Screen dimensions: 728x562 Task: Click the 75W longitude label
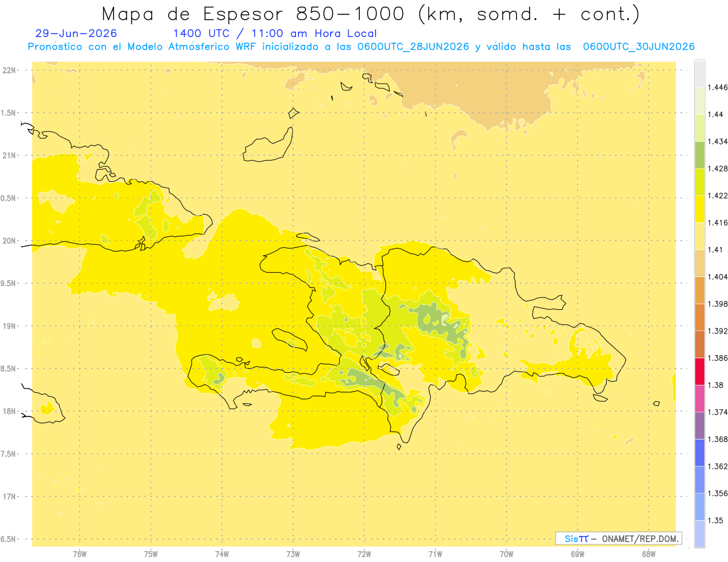151,554
